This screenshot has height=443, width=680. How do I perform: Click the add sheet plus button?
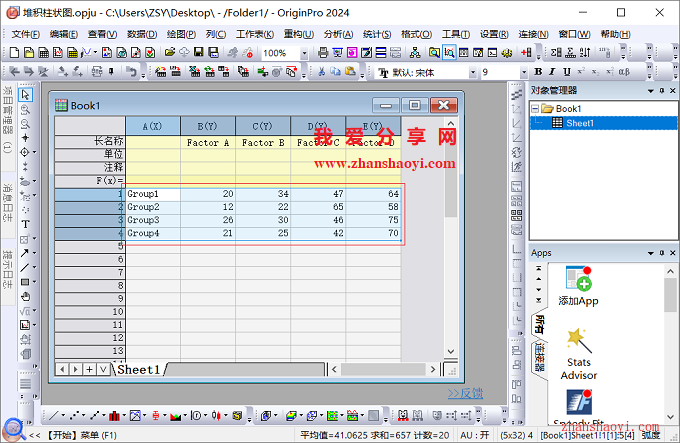(89, 369)
